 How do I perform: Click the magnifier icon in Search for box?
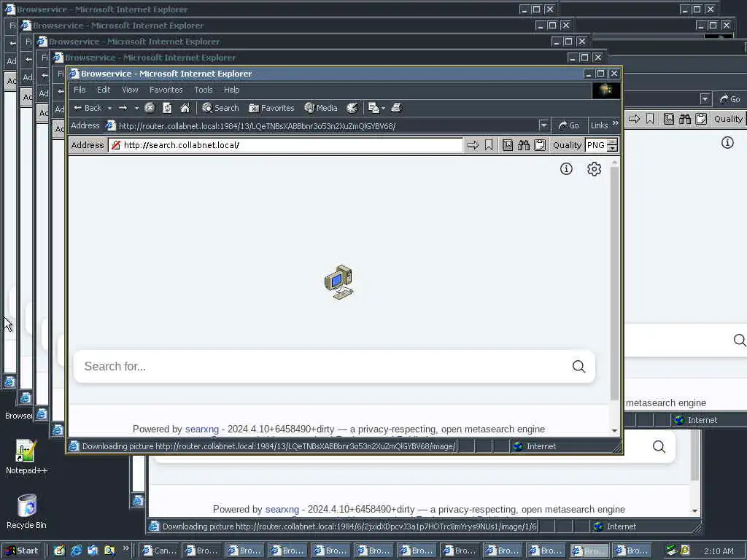[578, 366]
